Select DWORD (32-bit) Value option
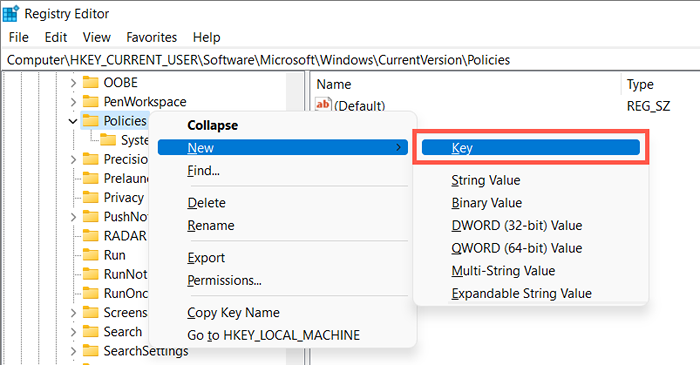700x365 pixels. (517, 225)
